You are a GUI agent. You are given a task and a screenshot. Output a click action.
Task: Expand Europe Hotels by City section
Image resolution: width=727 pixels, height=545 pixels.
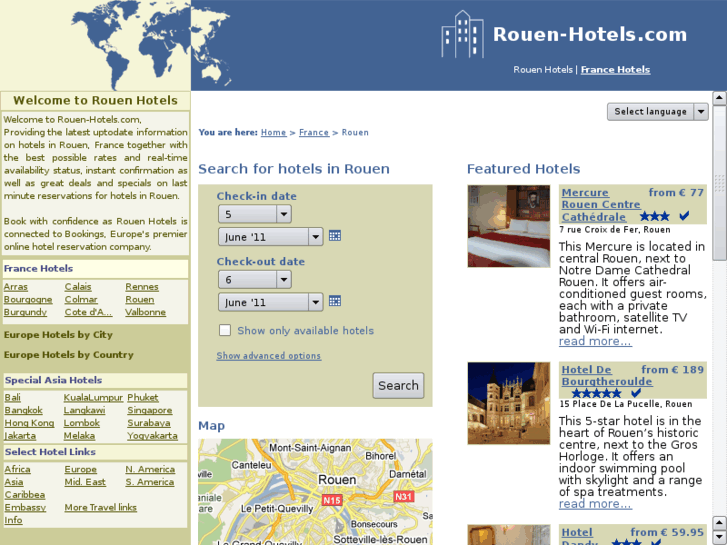tap(58, 334)
